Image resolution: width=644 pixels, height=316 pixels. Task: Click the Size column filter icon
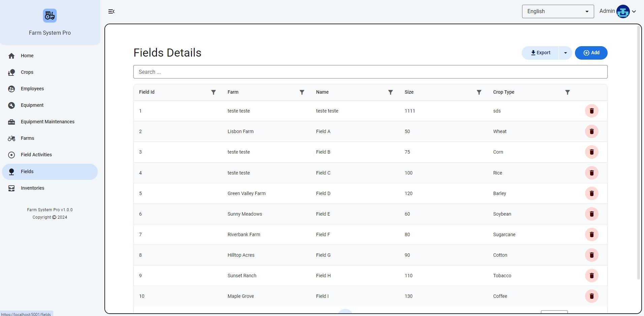[479, 92]
